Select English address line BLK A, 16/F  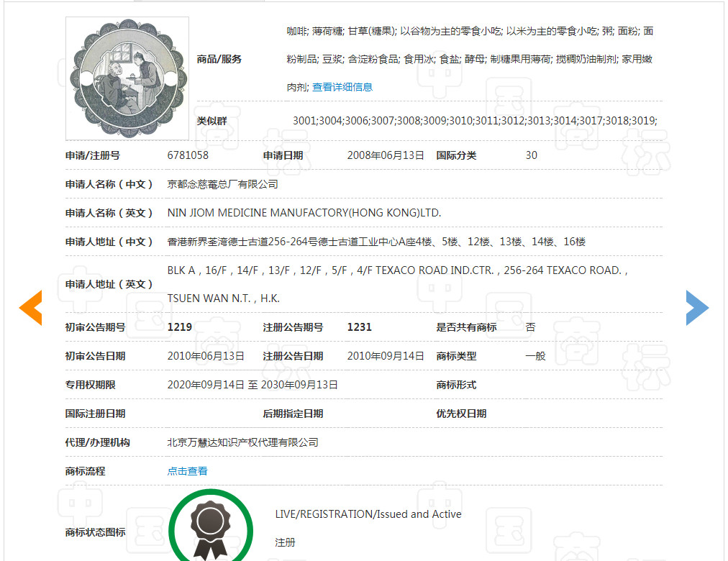pyautogui.click(x=397, y=270)
